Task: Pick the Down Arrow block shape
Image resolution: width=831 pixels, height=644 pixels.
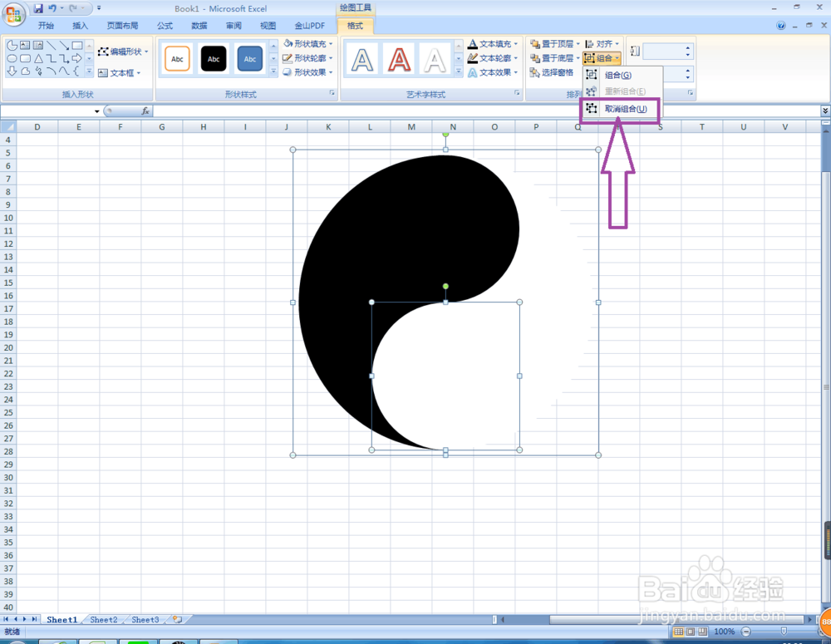Action: 12,71
